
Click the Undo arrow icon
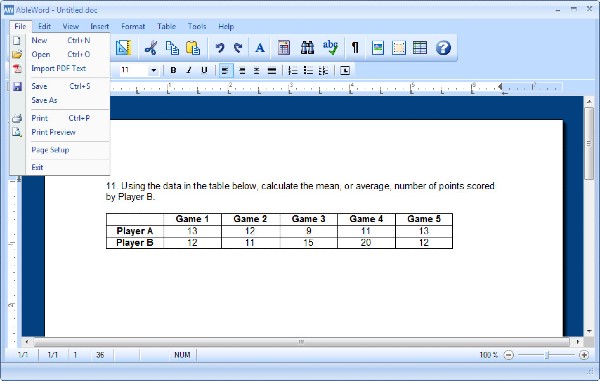[x=220, y=48]
